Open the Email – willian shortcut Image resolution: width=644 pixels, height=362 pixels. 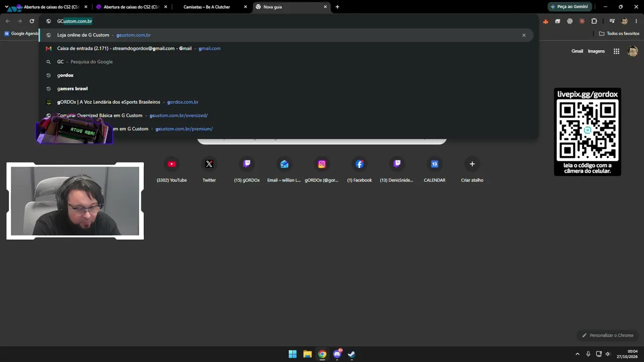click(284, 169)
